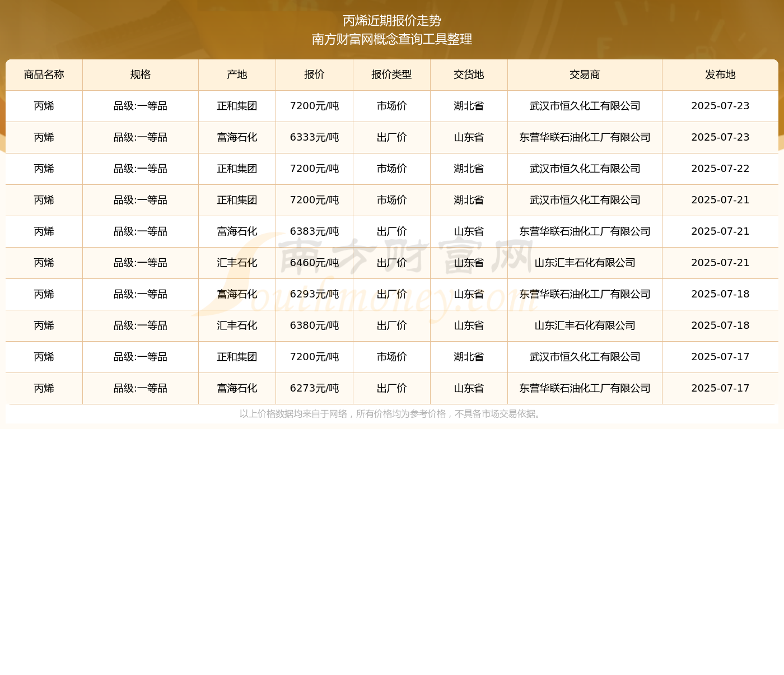
Task: Click 东营华联石油化工厂有限公司 in the 6273元/吨 row
Action: click(x=585, y=388)
